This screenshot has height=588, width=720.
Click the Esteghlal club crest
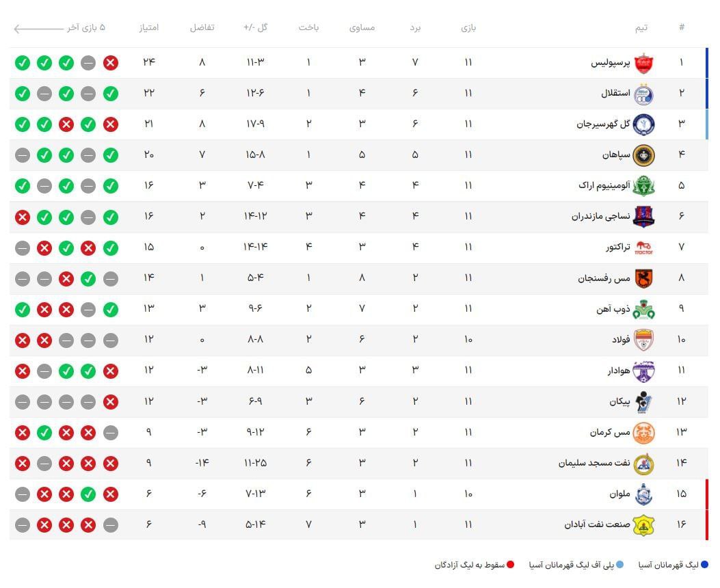pos(644,94)
